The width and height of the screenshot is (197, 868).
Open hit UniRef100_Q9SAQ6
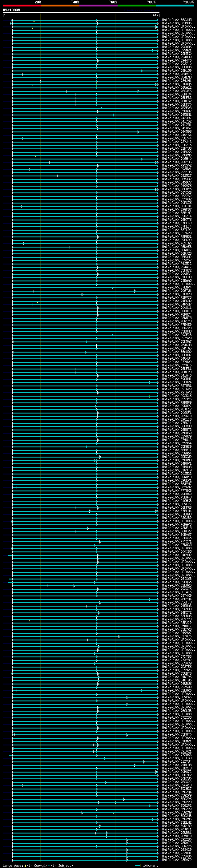tap(177, 47)
